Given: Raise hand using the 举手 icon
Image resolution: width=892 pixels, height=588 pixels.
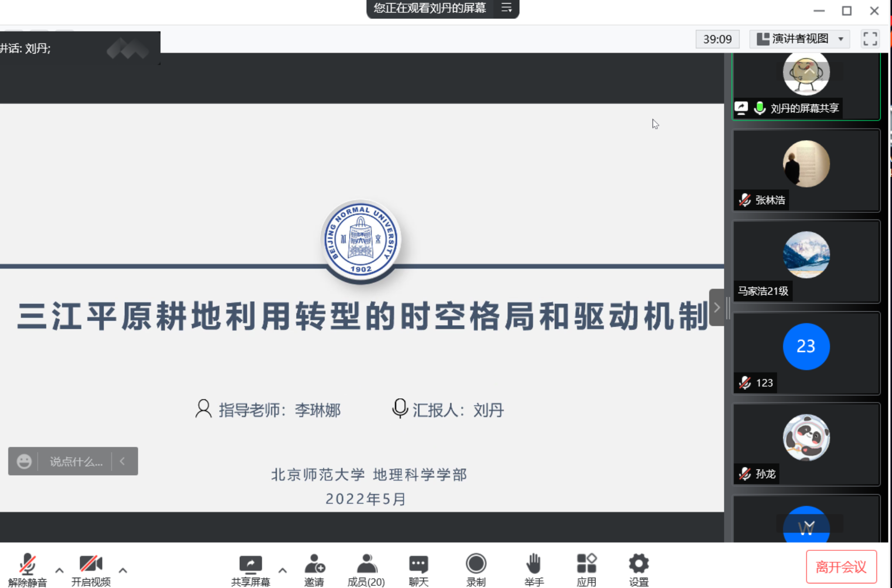Looking at the screenshot, I should (534, 565).
